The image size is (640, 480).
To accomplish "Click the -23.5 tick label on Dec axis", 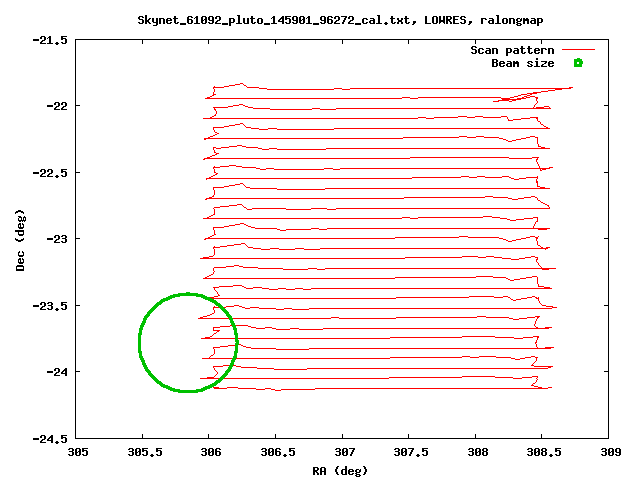I will (x=48, y=305).
